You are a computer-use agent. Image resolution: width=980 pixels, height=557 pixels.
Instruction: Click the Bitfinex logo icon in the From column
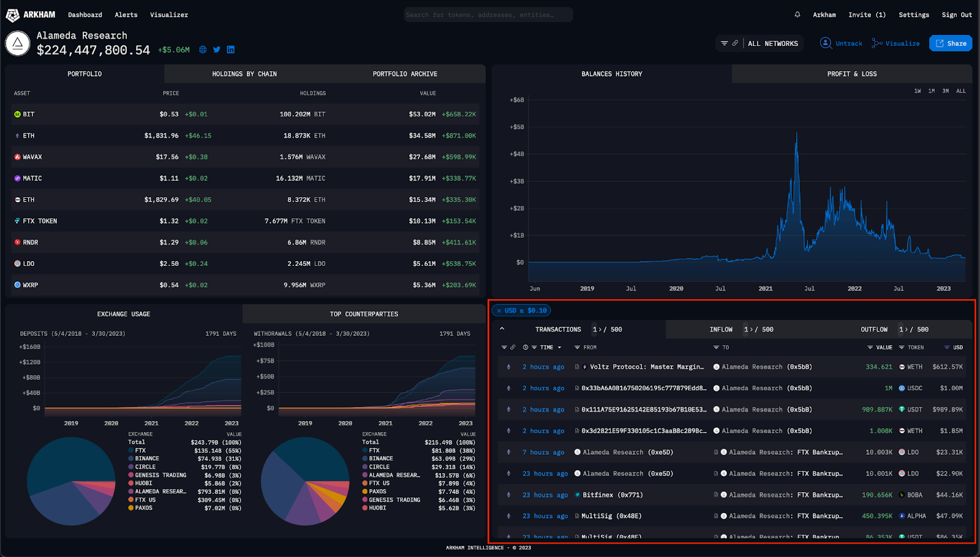pos(577,495)
